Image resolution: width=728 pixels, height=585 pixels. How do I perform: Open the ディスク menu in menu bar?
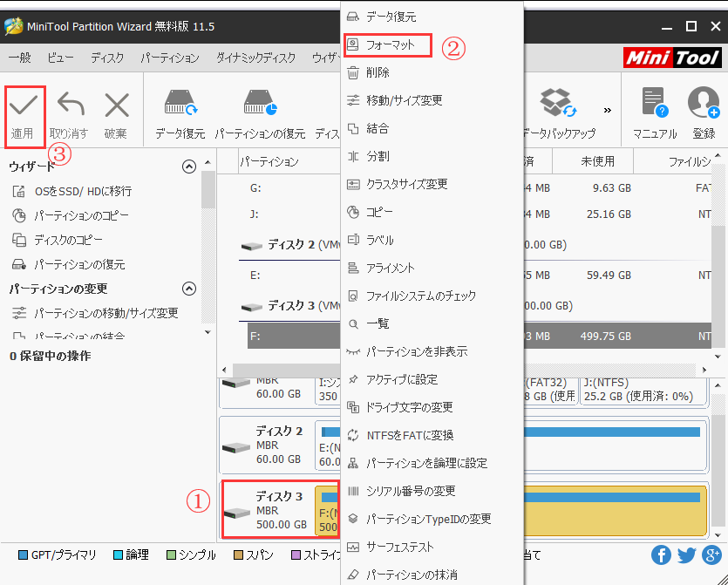[x=106, y=58]
